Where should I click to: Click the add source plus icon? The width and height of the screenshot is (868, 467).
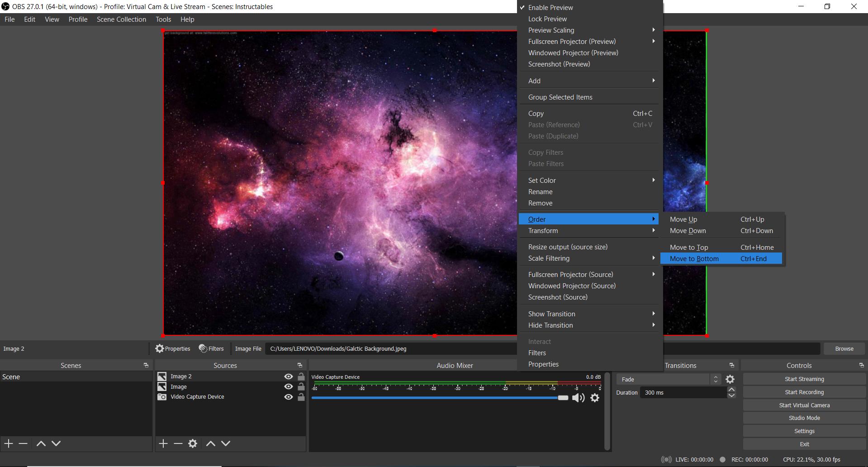pyautogui.click(x=163, y=443)
